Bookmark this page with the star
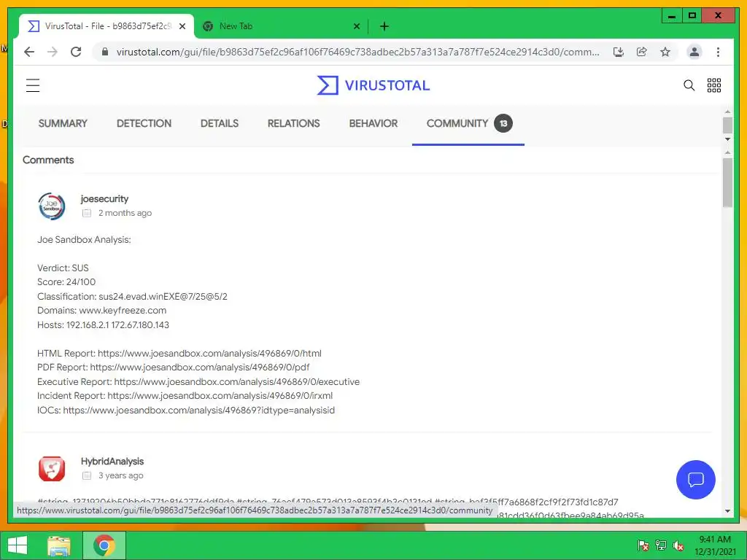747x560 pixels. (665, 52)
